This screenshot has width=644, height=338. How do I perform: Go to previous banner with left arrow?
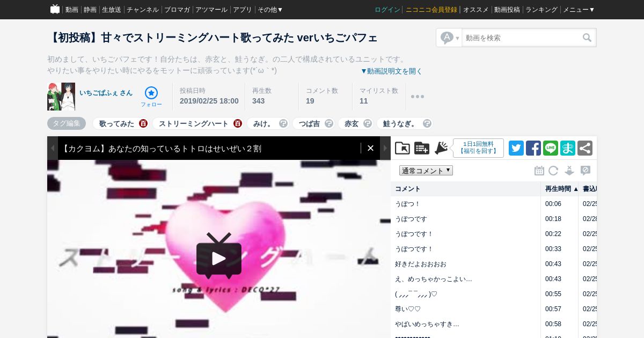[x=52, y=148]
